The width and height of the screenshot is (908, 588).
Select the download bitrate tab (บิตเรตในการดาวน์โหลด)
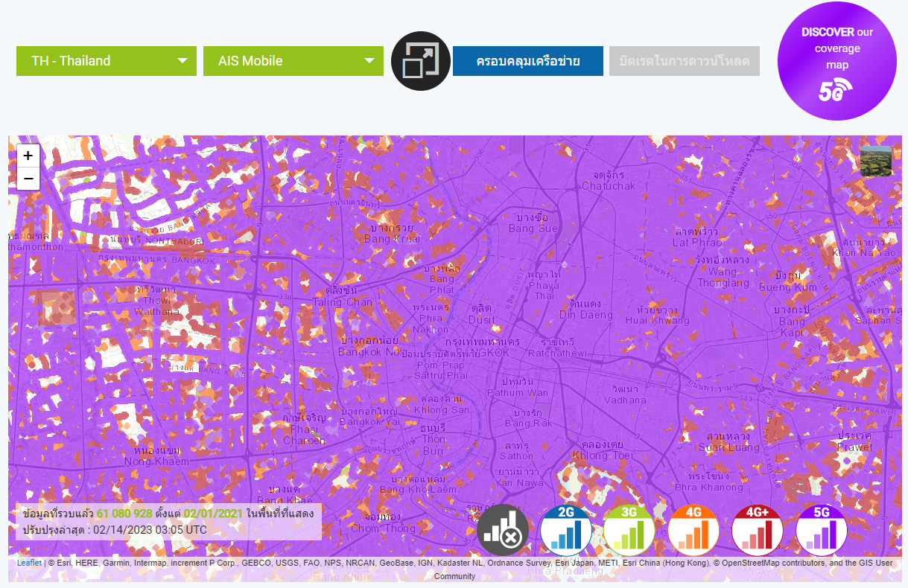(685, 61)
